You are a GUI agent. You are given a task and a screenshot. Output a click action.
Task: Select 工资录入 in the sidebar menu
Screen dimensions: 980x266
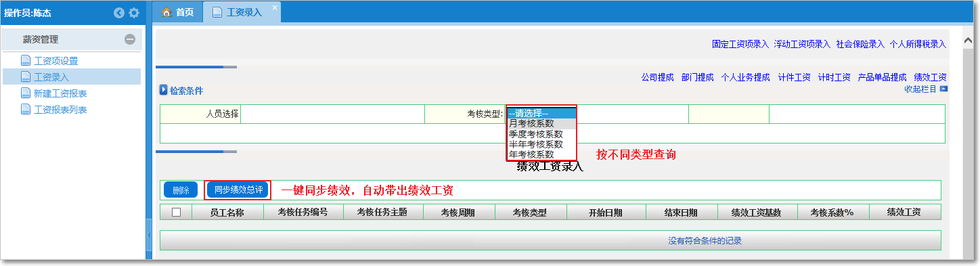pyautogui.click(x=51, y=77)
